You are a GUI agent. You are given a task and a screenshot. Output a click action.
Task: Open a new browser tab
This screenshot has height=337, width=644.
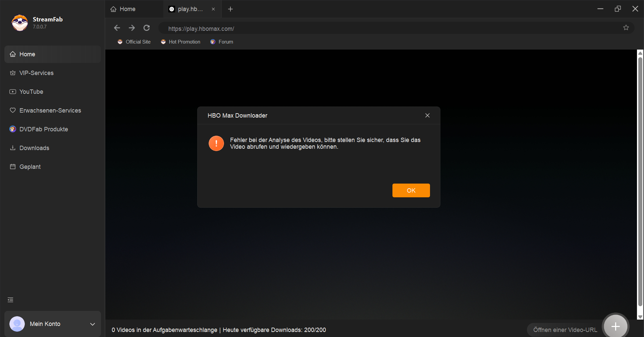[230, 9]
